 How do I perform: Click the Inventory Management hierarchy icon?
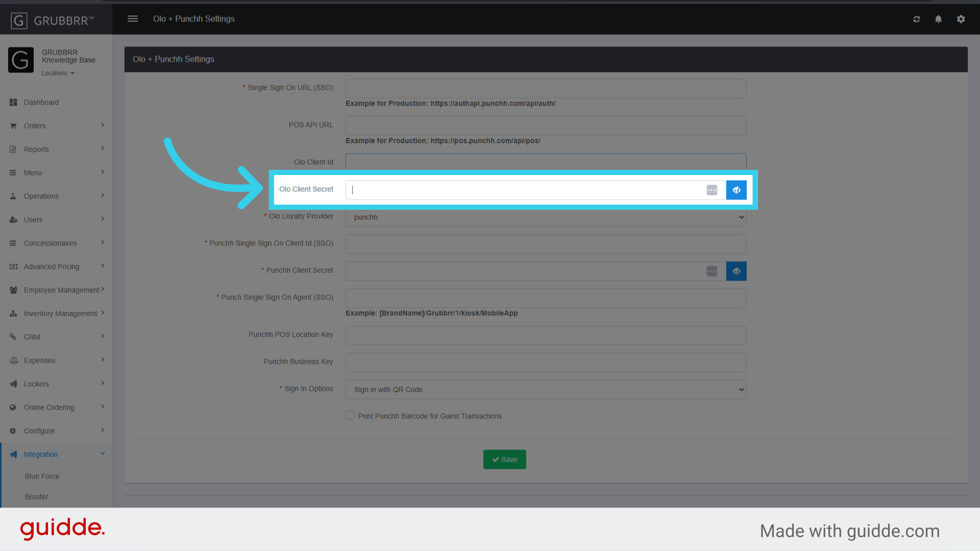13,314
